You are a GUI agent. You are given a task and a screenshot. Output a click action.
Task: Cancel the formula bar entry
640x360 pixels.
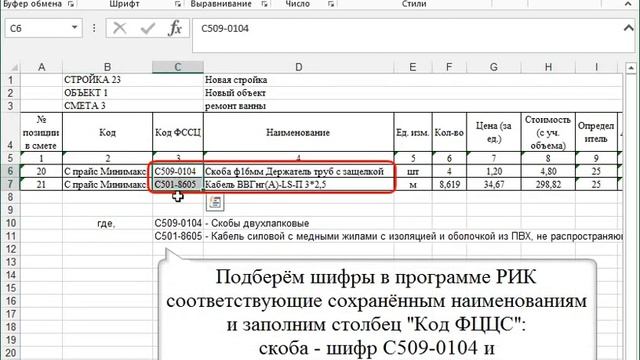coord(120,28)
